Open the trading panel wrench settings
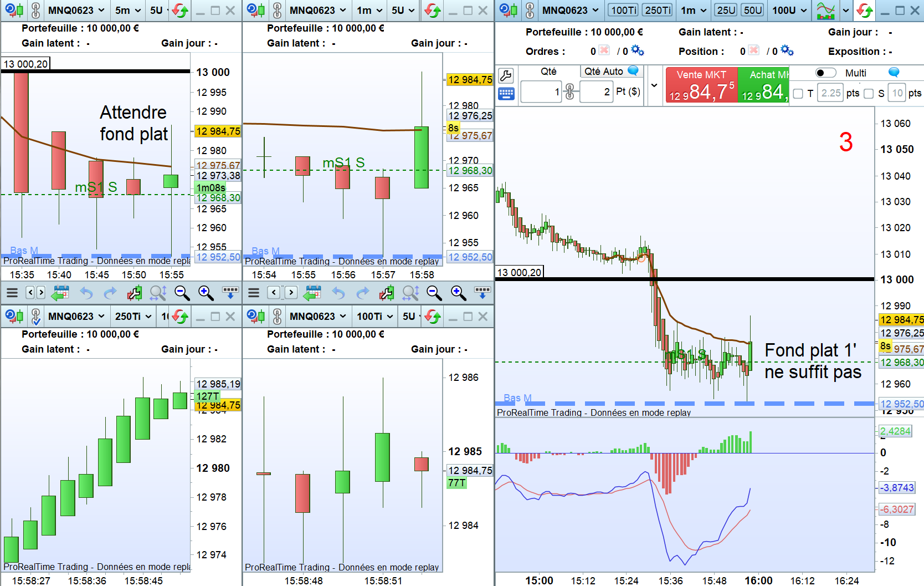This screenshot has height=586, width=924. point(506,75)
